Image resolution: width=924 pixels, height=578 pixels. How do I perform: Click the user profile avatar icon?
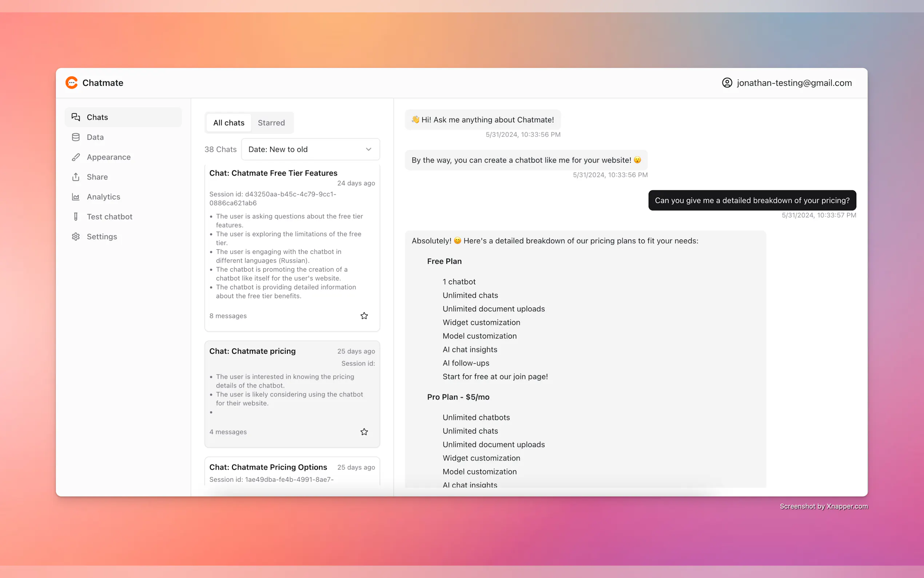[x=727, y=83]
